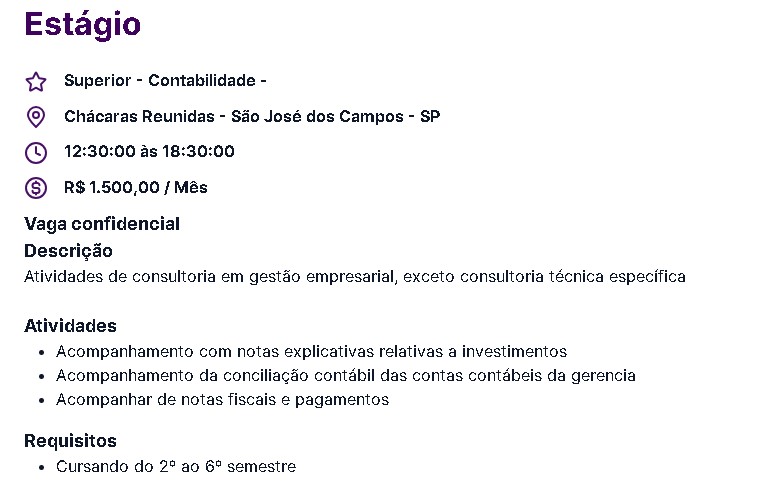
Task: Click the Descrição section heading
Action: coord(68,251)
